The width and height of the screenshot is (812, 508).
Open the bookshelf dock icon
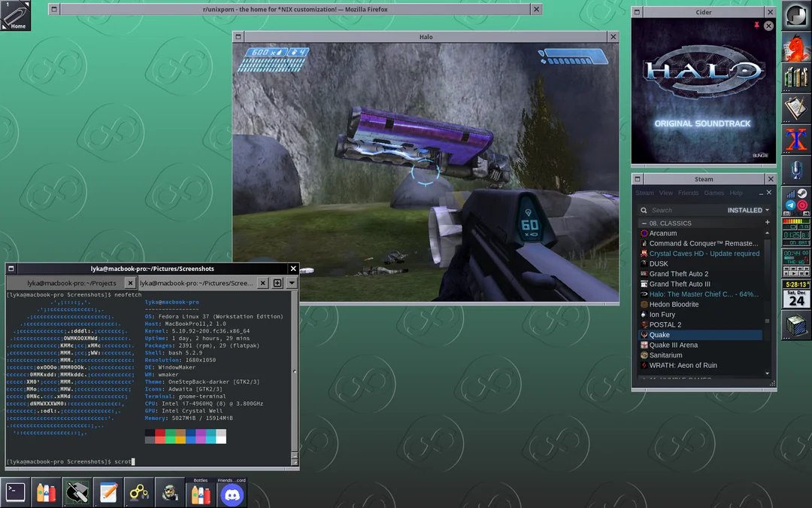(x=796, y=78)
